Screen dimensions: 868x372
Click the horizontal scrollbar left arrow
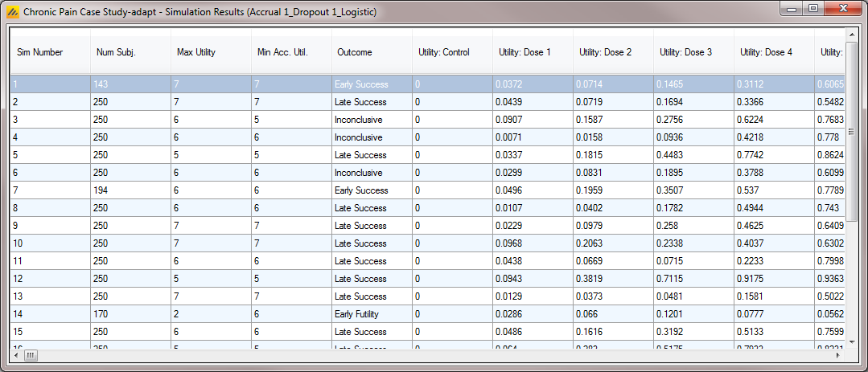click(x=16, y=354)
